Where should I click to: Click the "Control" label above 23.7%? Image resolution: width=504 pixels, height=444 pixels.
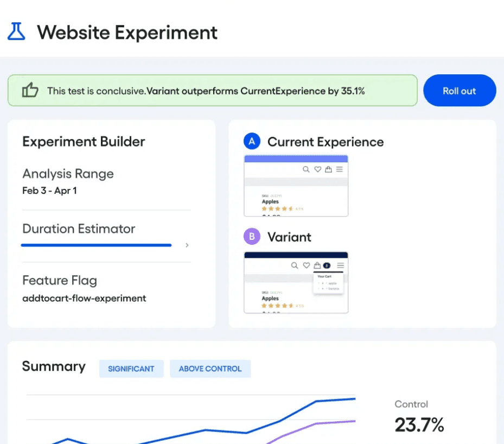[x=411, y=404]
